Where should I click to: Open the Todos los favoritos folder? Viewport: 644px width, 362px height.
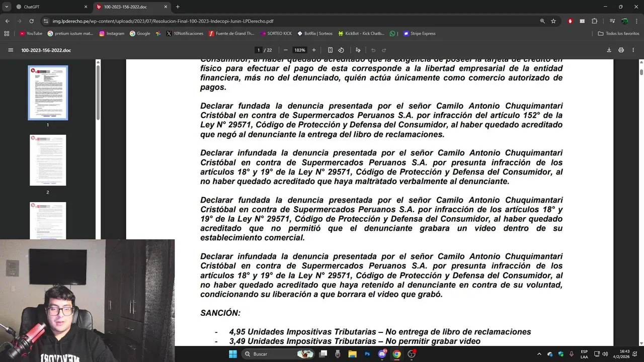coord(619,34)
